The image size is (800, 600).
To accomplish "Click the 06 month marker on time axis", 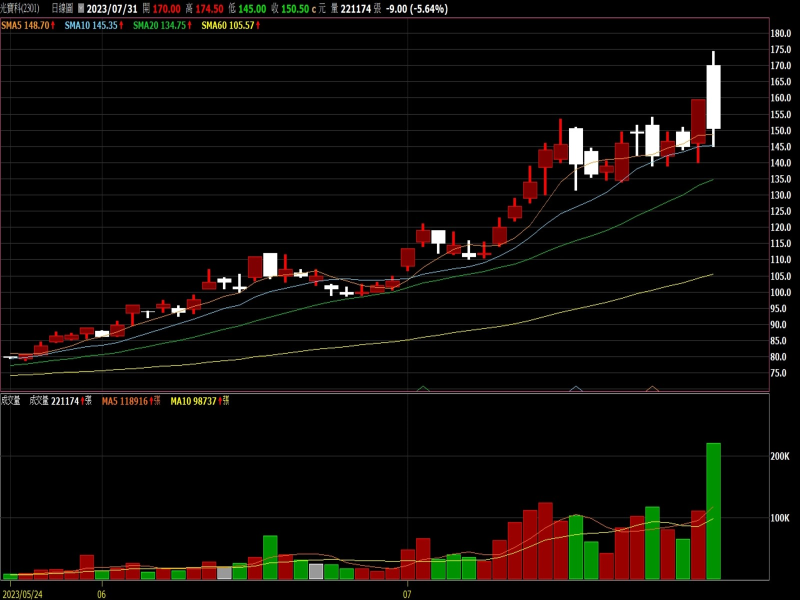I will point(101,593).
